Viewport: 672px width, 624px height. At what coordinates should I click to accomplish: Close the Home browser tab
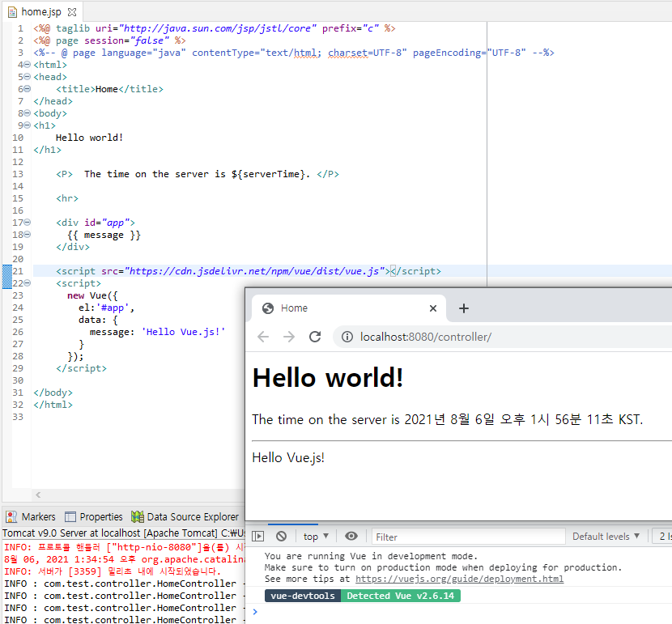point(433,308)
